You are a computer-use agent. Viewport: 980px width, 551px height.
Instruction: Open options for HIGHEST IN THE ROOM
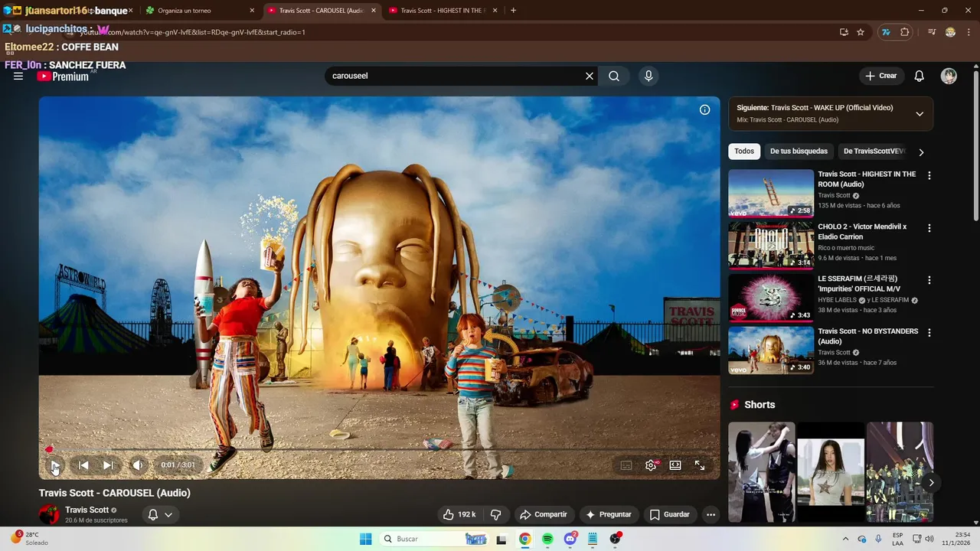point(929,175)
